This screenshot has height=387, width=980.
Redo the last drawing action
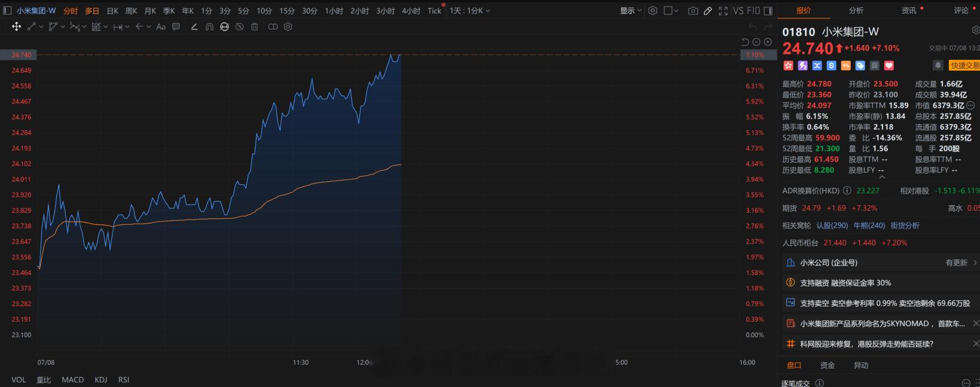[x=768, y=26]
